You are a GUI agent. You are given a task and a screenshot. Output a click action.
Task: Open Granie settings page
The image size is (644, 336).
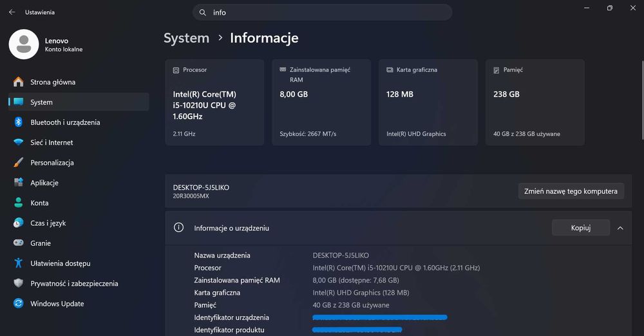[x=79, y=243]
